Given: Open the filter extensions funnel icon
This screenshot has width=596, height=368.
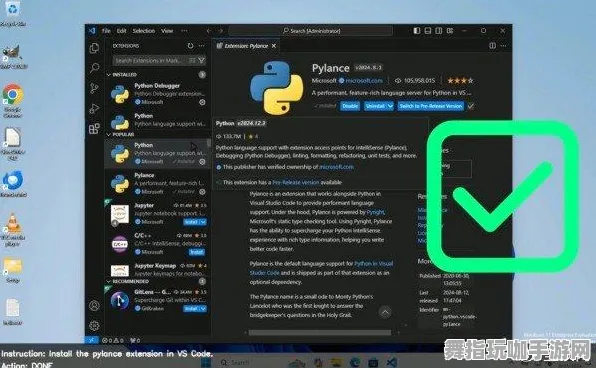Looking at the screenshot, I should (x=202, y=60).
